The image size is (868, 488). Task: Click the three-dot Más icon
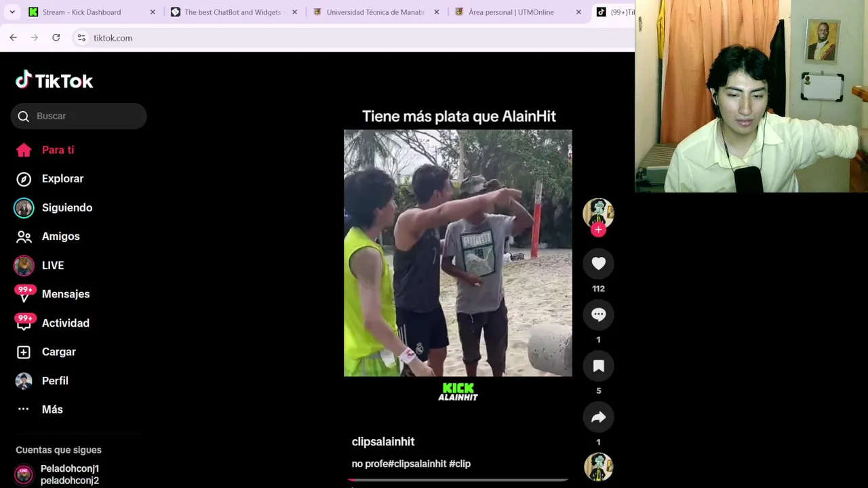(x=23, y=409)
